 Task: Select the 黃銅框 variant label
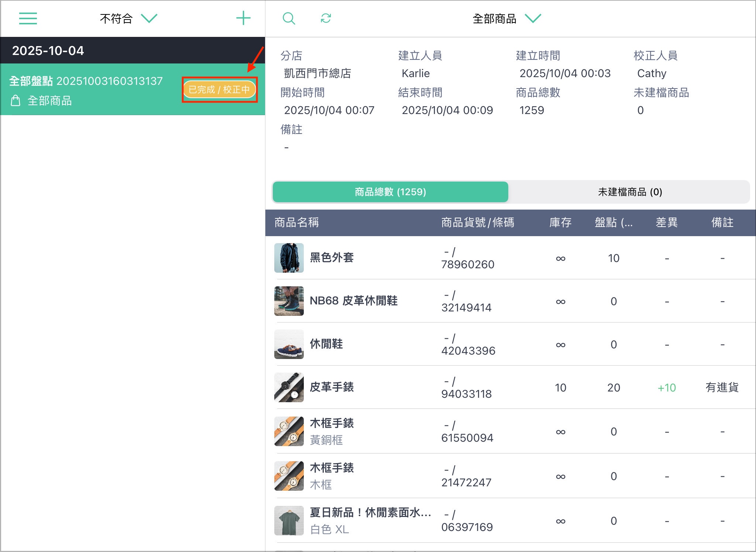pyautogui.click(x=326, y=440)
